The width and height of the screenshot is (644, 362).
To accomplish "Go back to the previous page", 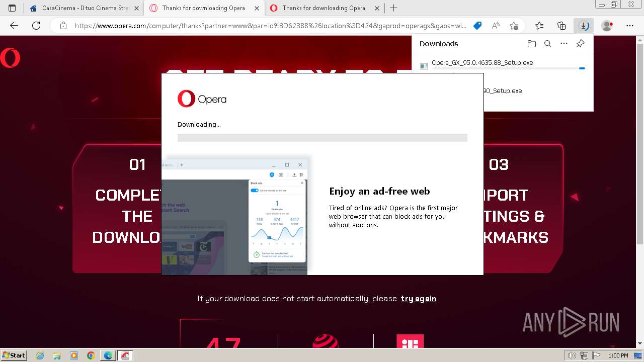I will pyautogui.click(x=14, y=26).
